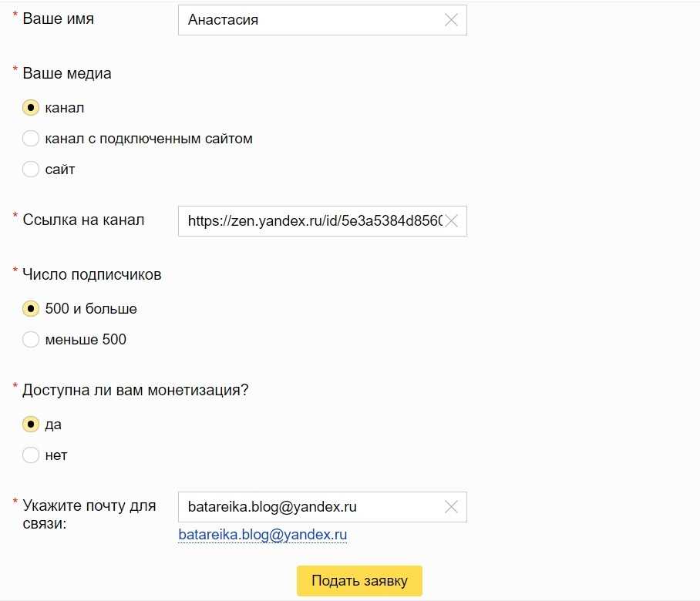Select "да" for monetization availability
Screen dimensions: 700x601
click(x=31, y=425)
